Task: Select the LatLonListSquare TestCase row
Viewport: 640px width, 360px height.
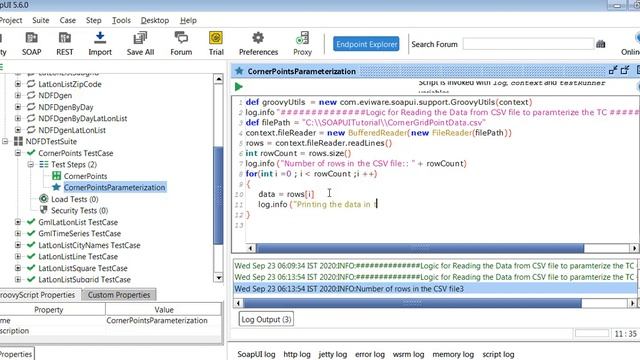Action: (x=83, y=268)
